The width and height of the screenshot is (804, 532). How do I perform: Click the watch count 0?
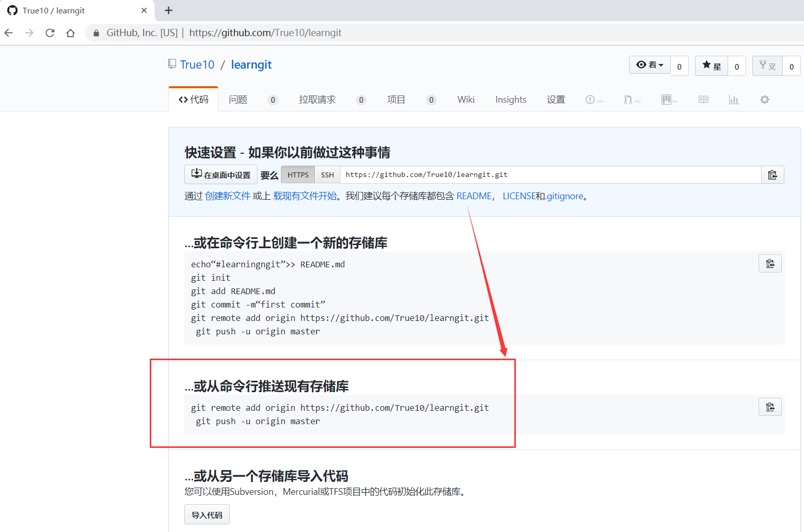click(x=680, y=67)
